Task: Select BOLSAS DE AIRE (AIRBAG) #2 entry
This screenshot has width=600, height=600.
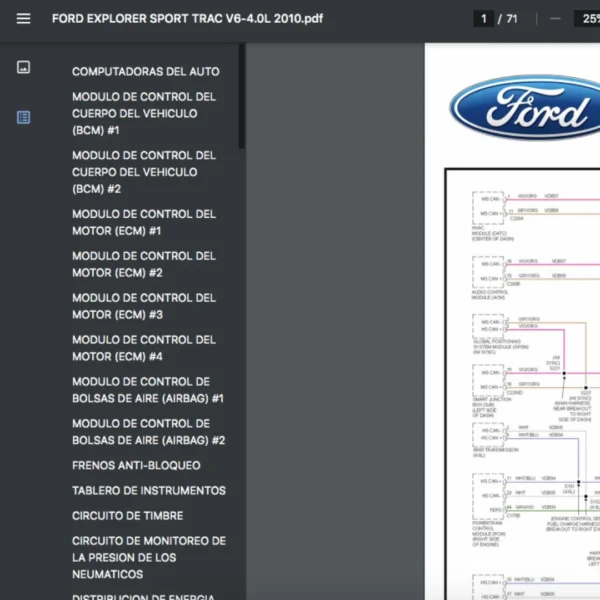Action: pos(147,432)
